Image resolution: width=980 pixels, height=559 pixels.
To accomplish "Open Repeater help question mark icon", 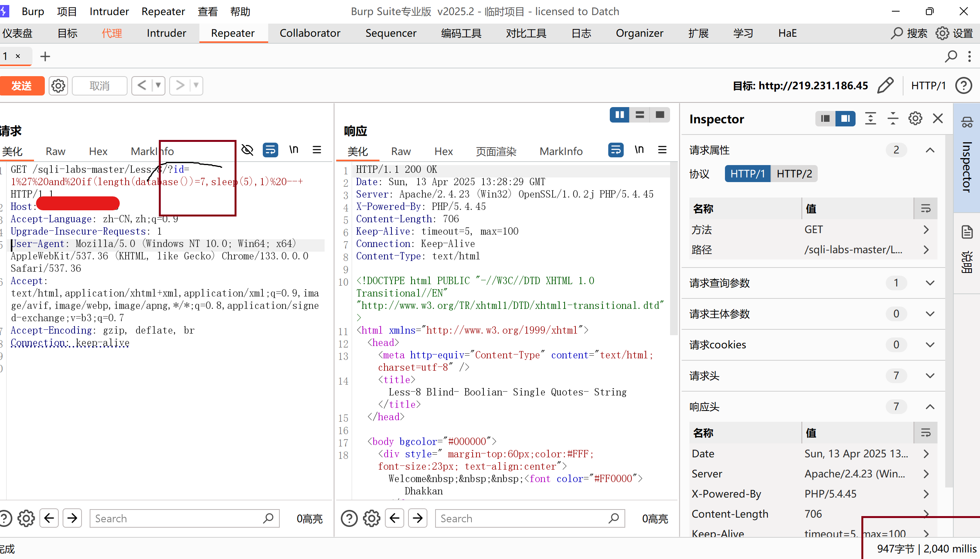I will tap(964, 85).
